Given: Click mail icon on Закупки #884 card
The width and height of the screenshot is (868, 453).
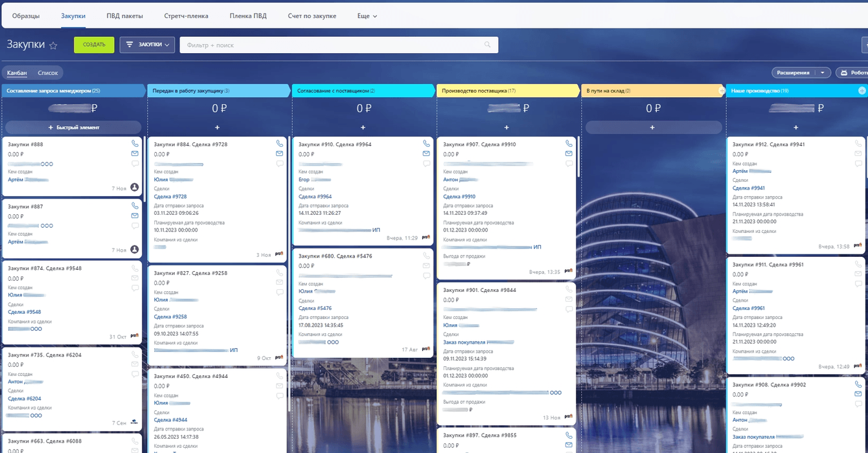Looking at the screenshot, I should [280, 153].
